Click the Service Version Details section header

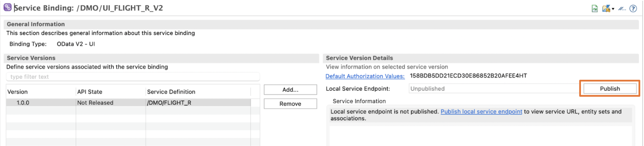[x=359, y=58]
